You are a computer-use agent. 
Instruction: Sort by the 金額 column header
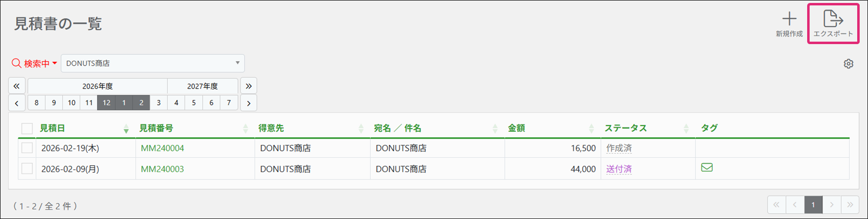point(516,128)
